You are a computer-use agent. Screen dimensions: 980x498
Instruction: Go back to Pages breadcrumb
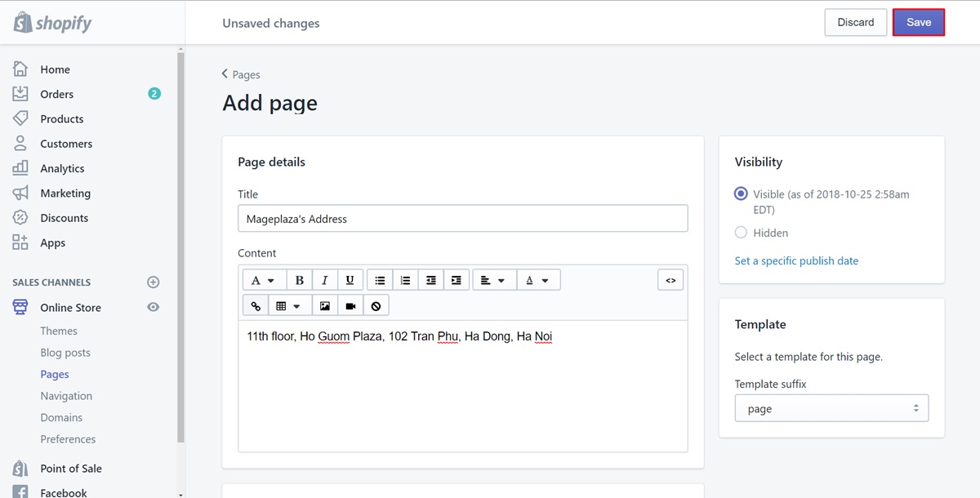click(x=241, y=74)
